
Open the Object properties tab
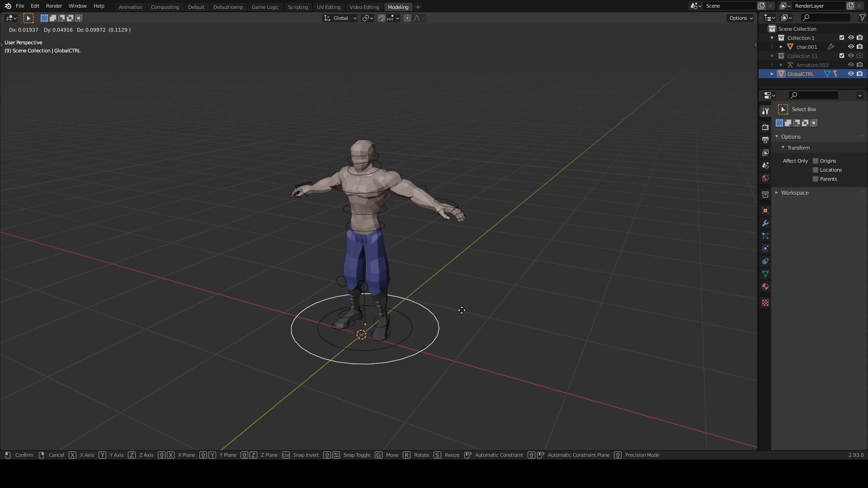765,211
